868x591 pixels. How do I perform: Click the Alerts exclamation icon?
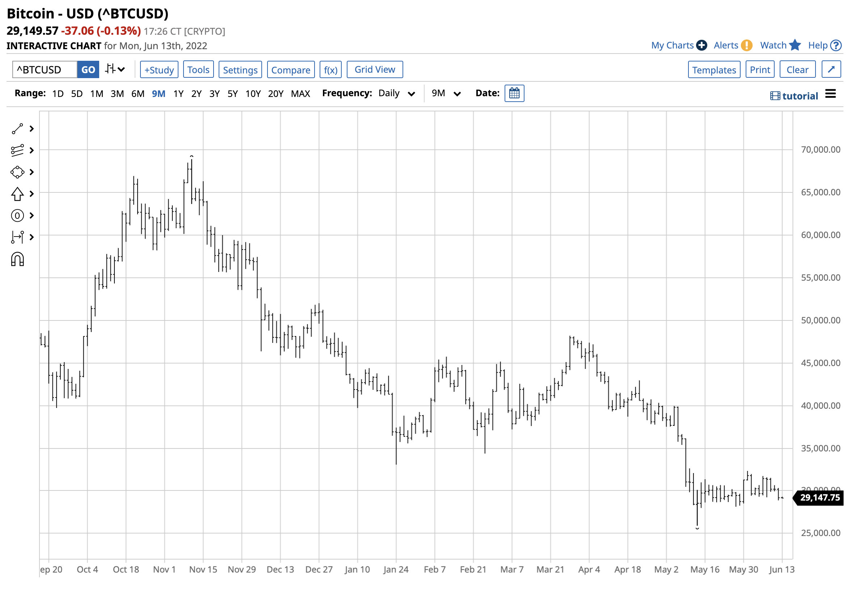(x=747, y=46)
